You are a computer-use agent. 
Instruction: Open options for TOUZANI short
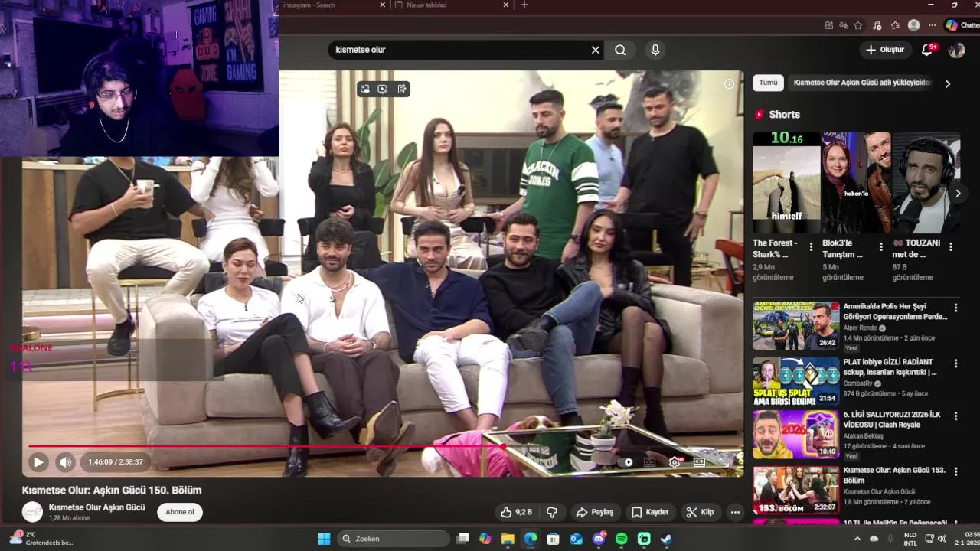[x=951, y=247]
